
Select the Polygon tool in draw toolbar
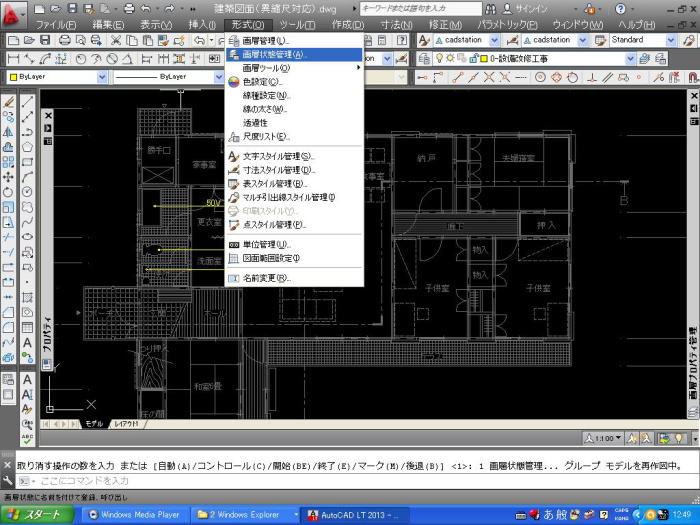tap(27, 147)
